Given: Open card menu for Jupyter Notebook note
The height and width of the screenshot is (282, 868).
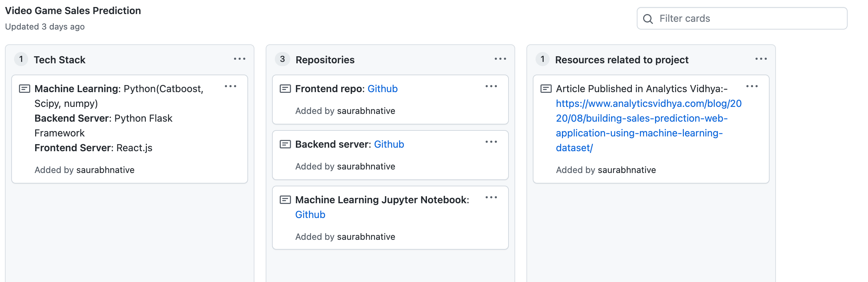Looking at the screenshot, I should pos(491,198).
